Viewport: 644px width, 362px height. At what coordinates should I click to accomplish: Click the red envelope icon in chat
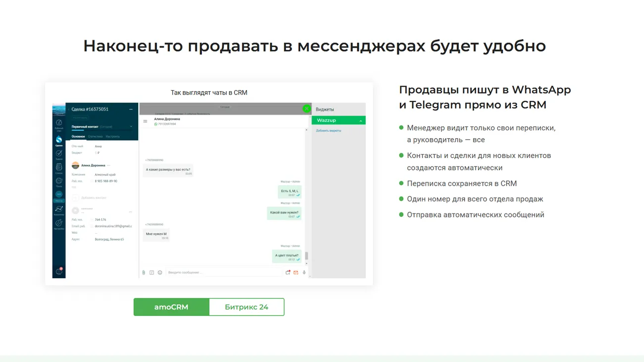coord(296,272)
